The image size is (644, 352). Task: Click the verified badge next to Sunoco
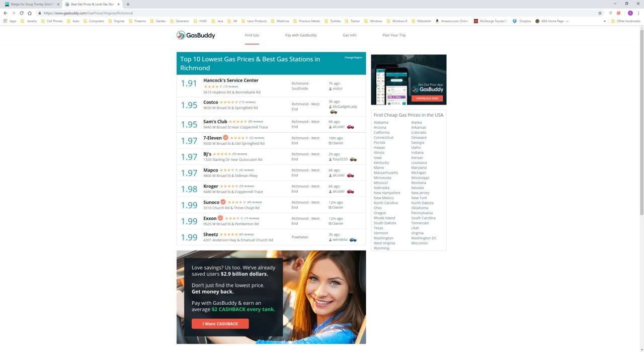[x=223, y=202]
